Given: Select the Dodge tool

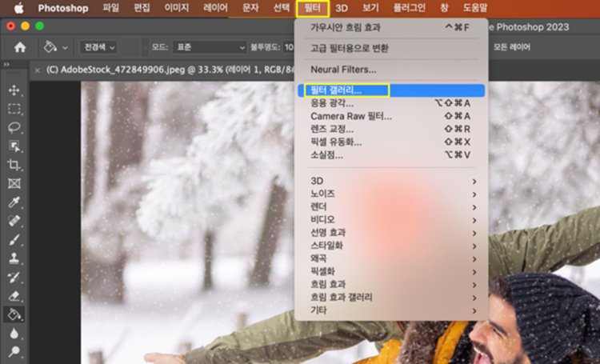Looking at the screenshot, I should [x=14, y=351].
